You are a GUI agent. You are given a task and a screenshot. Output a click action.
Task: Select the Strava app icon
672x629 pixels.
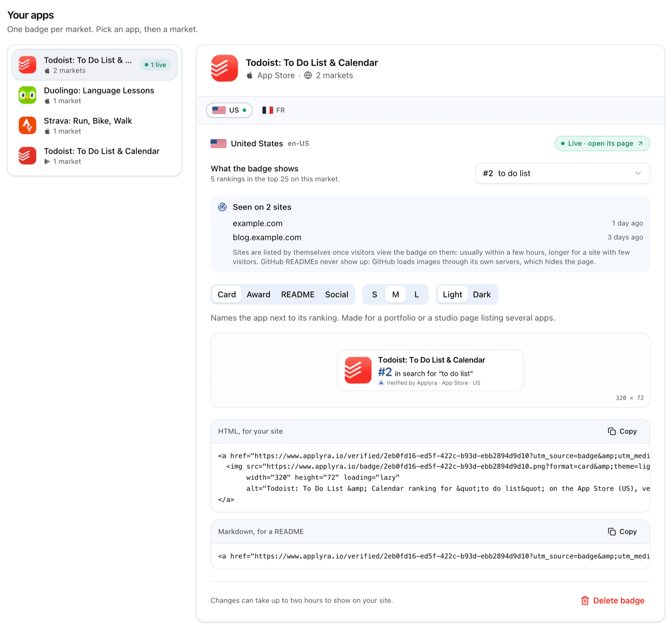(x=27, y=126)
